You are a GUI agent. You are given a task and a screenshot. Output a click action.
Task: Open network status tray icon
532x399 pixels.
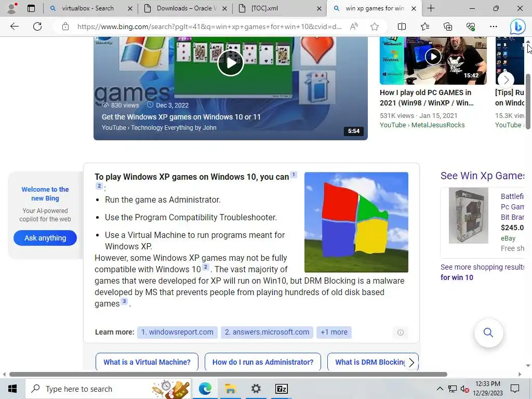[453, 389]
